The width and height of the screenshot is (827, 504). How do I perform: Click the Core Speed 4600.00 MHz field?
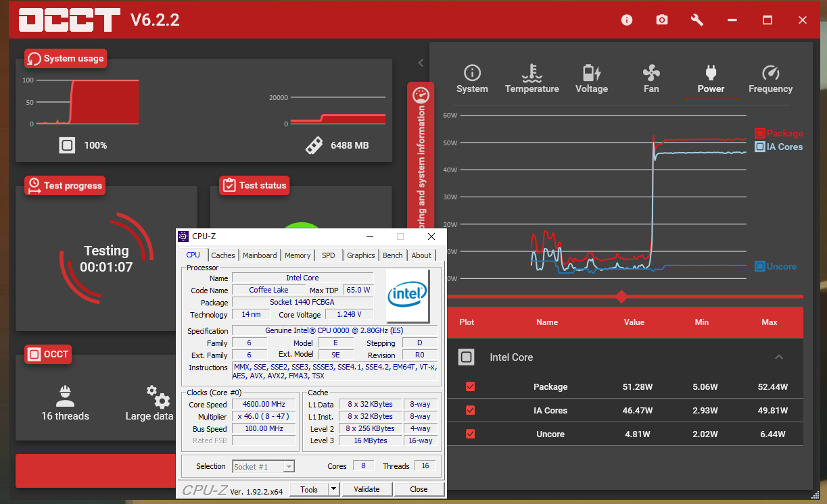pos(264,404)
